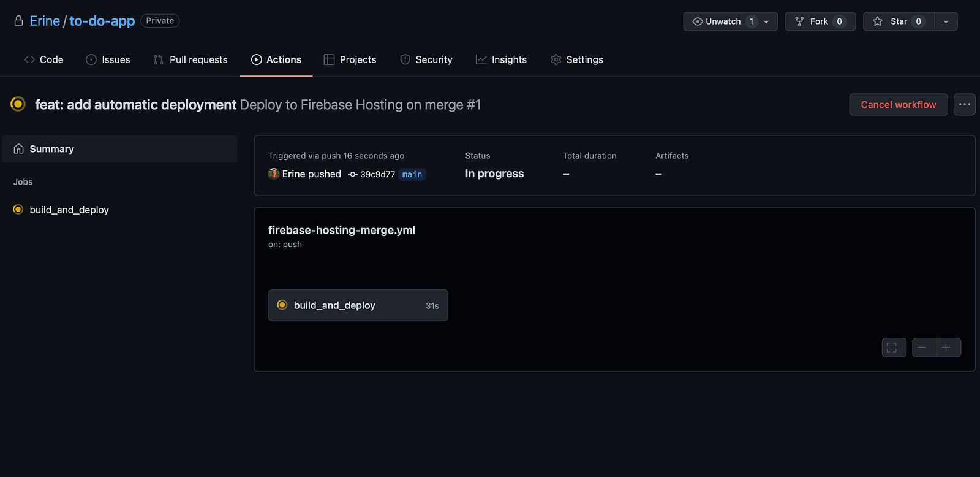The image size is (980, 477).
Task: Toggle fullscreen for the workflow graph
Action: tap(894, 348)
